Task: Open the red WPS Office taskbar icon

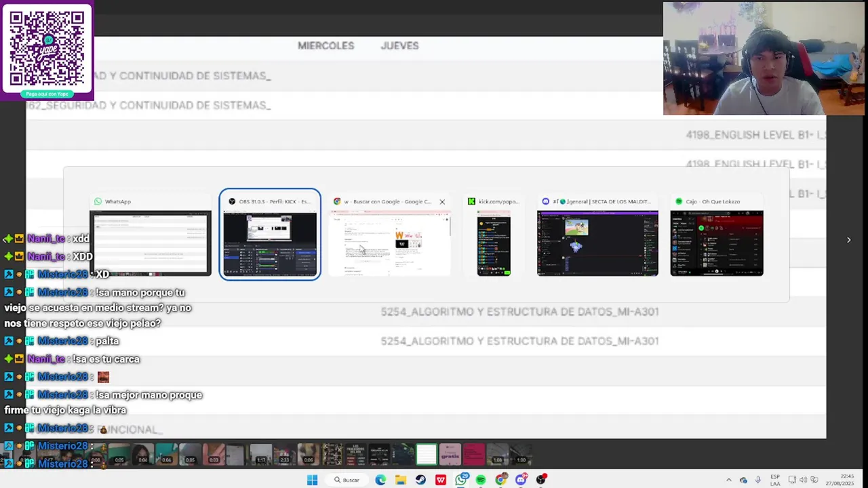Action: tap(441, 480)
